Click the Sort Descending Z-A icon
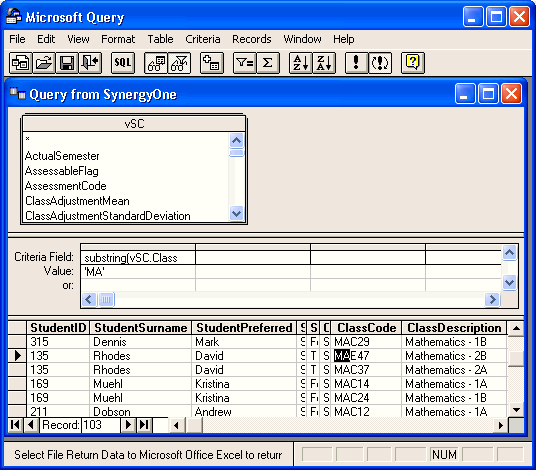This screenshot has width=536, height=470. [x=324, y=63]
